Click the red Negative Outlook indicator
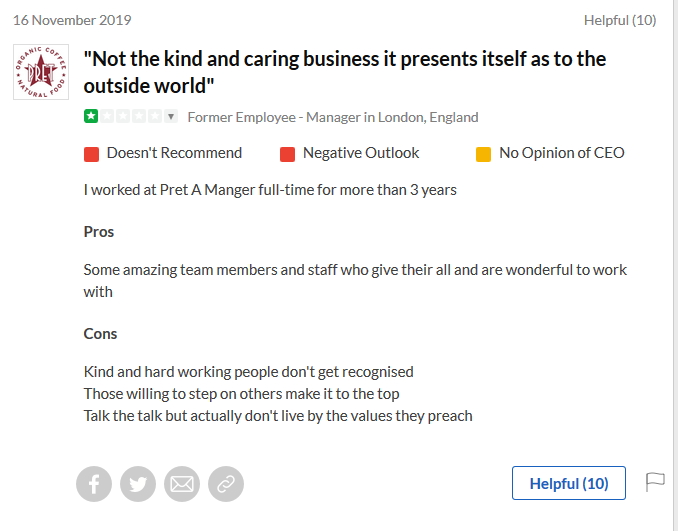This screenshot has width=678, height=531. pos(288,154)
